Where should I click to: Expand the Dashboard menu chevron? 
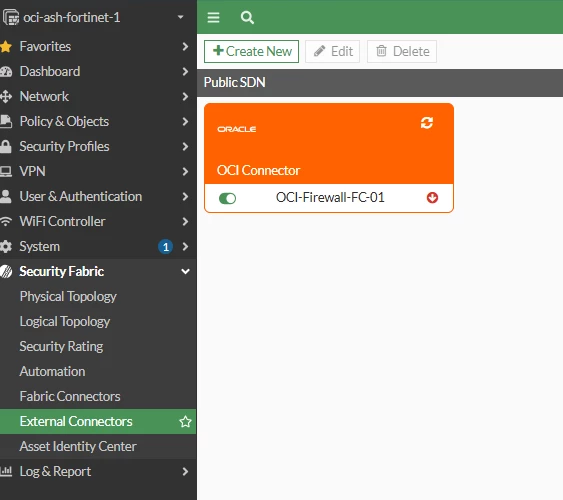pos(185,71)
